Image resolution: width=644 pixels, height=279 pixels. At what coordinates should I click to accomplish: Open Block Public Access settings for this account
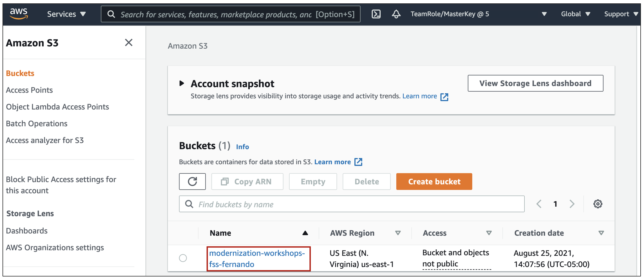[x=61, y=185]
